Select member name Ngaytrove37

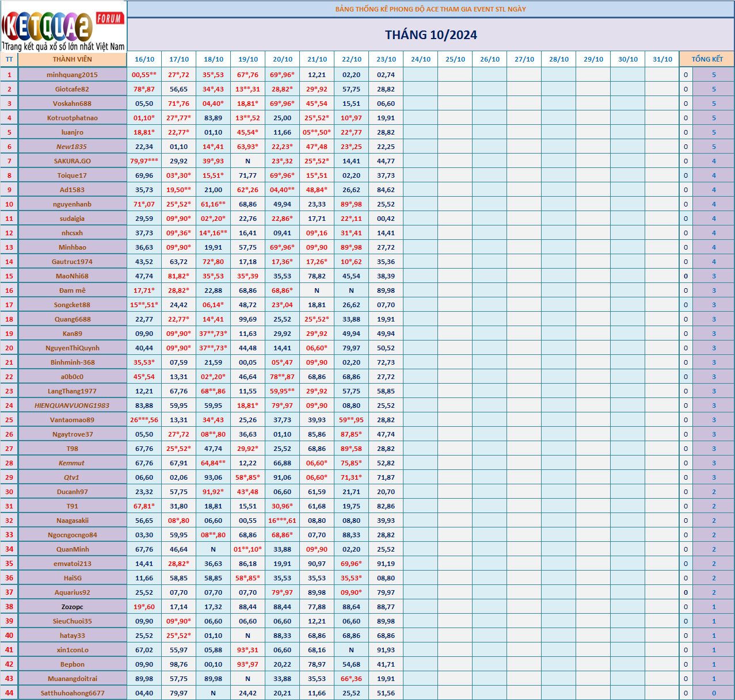pos(73,434)
